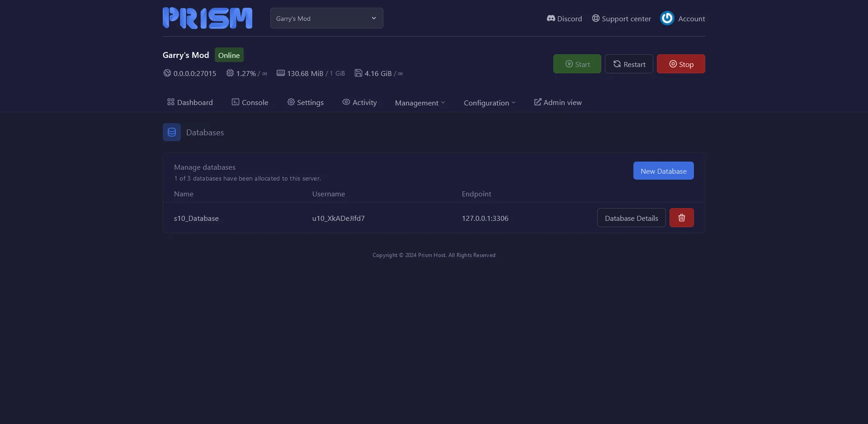Go to the Dashboard tab

coord(190,102)
